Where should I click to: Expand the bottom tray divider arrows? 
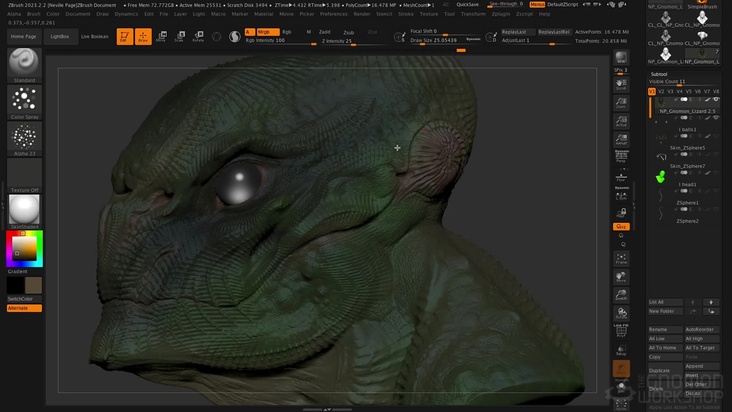(x=327, y=409)
